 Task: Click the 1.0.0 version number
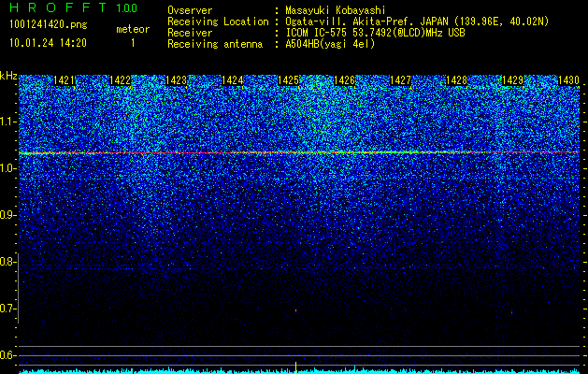[x=127, y=8]
